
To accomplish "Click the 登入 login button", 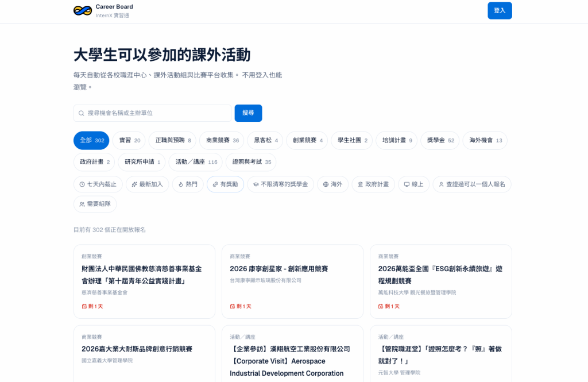I will coord(500,10).
